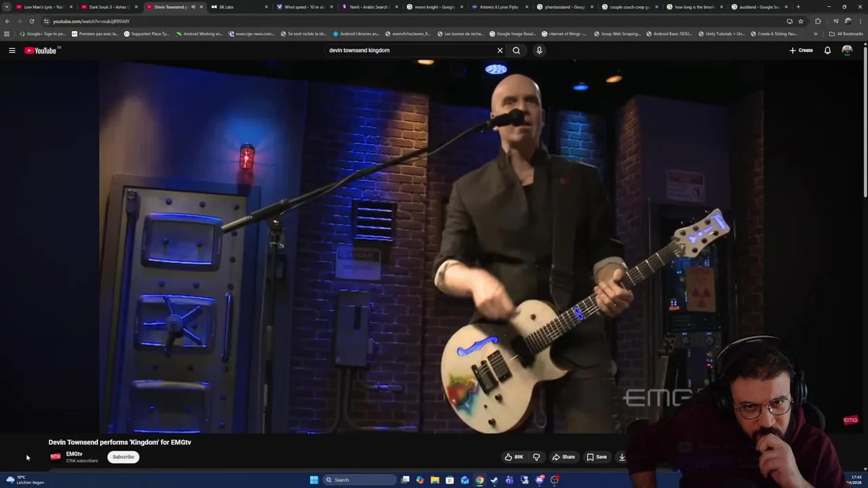Open Create A Sliding Pau... bookmark
This screenshot has width=868, height=488.
point(774,33)
